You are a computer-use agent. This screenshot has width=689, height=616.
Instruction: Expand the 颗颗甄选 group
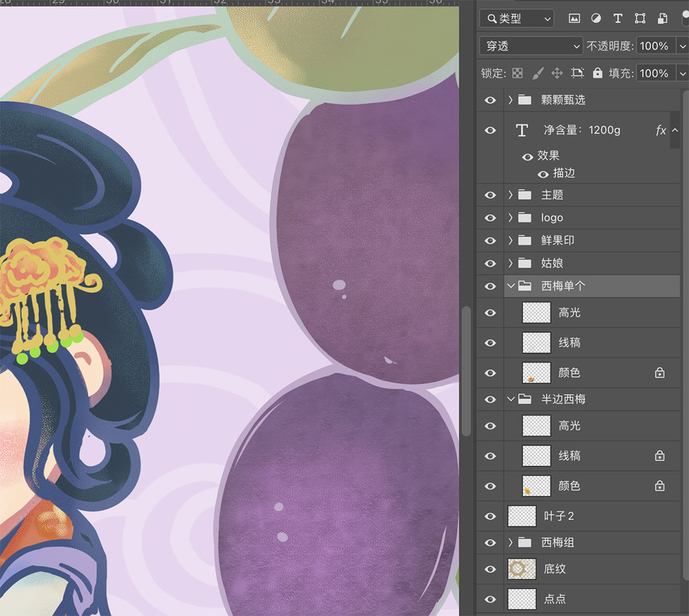point(510,99)
